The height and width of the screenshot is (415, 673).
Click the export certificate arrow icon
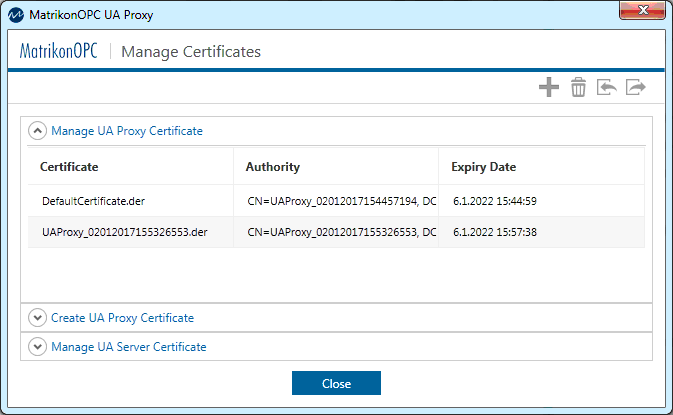click(x=636, y=88)
